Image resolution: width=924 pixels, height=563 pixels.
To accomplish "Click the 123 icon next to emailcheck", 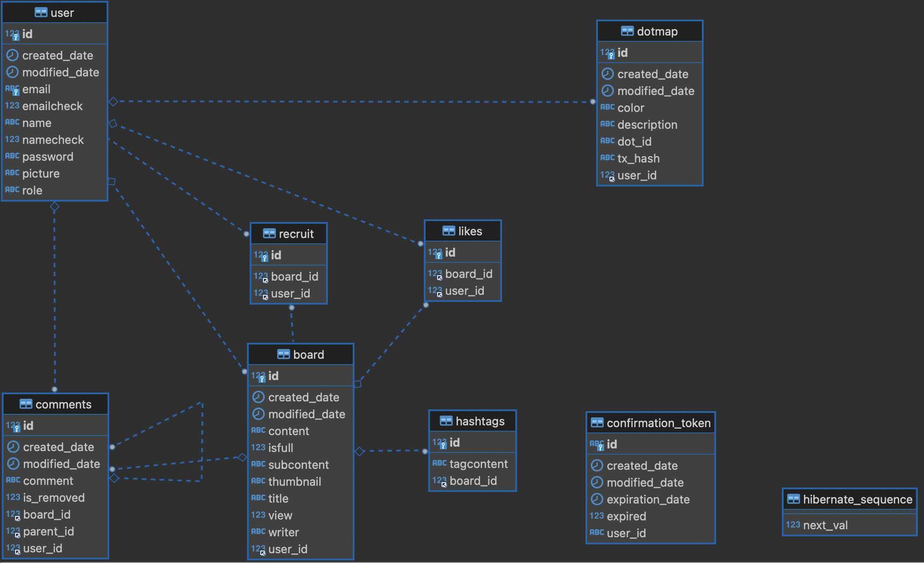I will pos(12,106).
